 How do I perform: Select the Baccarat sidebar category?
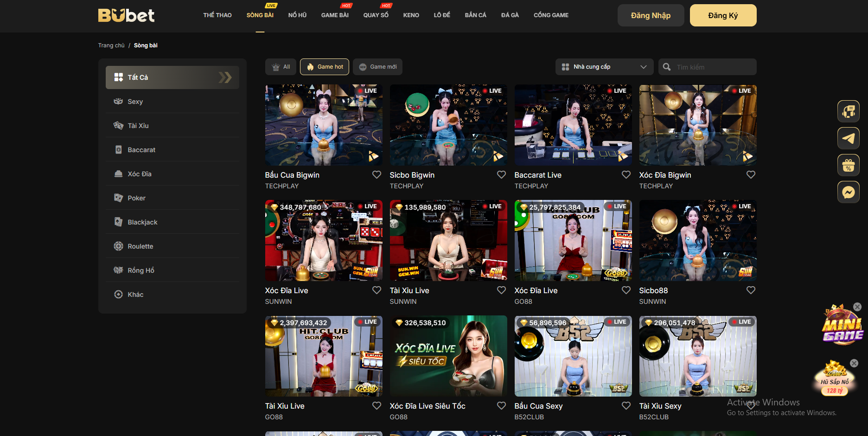pyautogui.click(x=141, y=150)
